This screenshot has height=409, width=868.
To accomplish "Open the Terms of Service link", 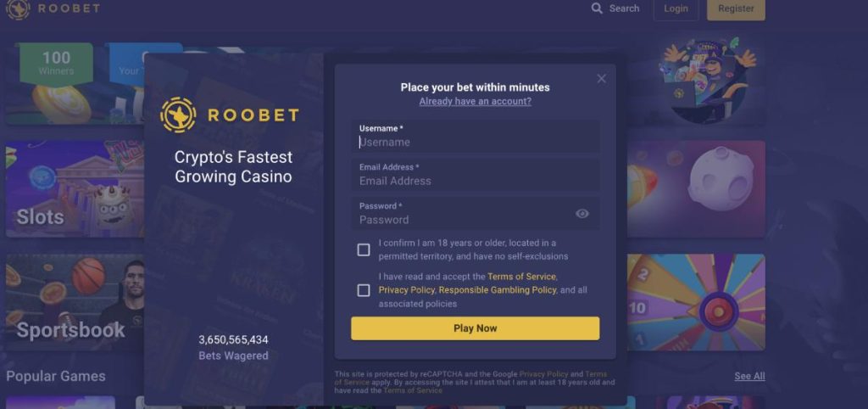I will 521,277.
